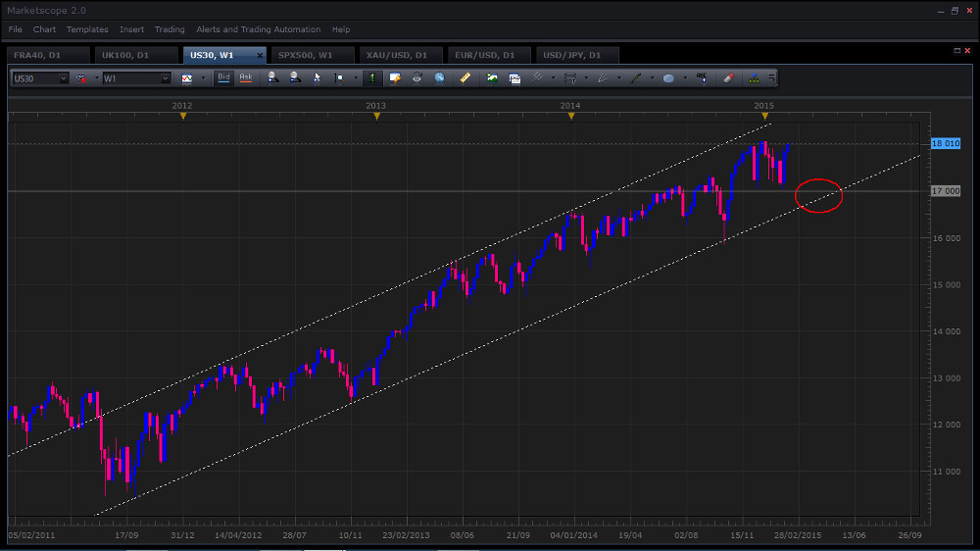This screenshot has width=980, height=551.
Task: Switch to the EUR/USD, D1 tab
Action: tap(489, 55)
